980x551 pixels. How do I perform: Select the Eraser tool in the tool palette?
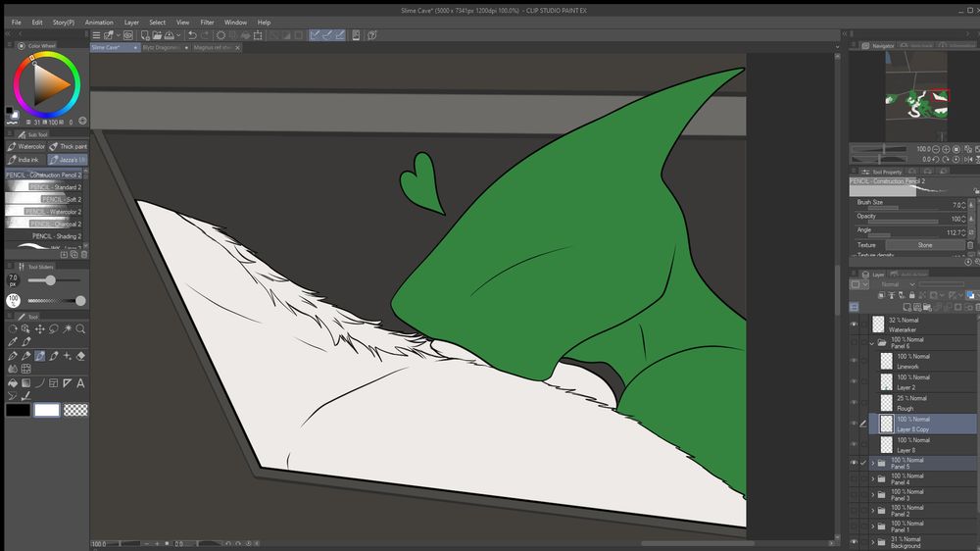pyautogui.click(x=80, y=356)
